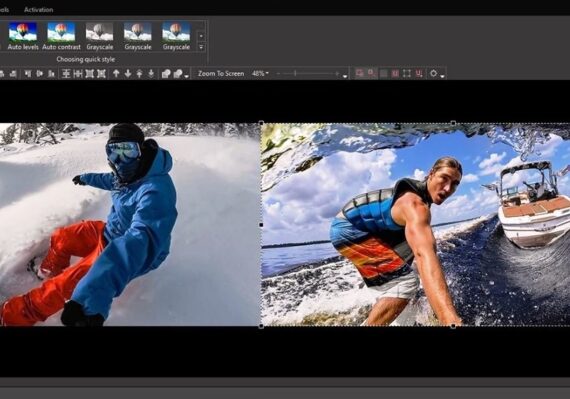The image size is (570, 399).
Task: Click the zoom slider track
Action: [308, 74]
